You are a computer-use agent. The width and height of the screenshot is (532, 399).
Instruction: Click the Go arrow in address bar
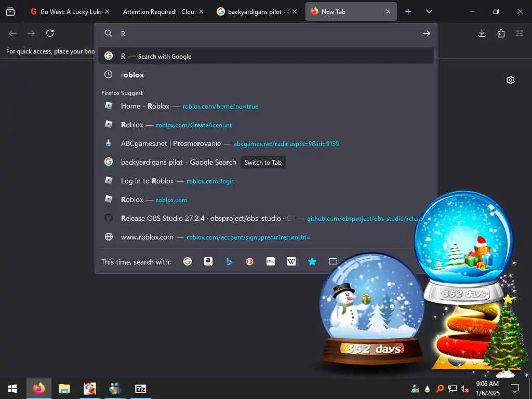tap(426, 33)
